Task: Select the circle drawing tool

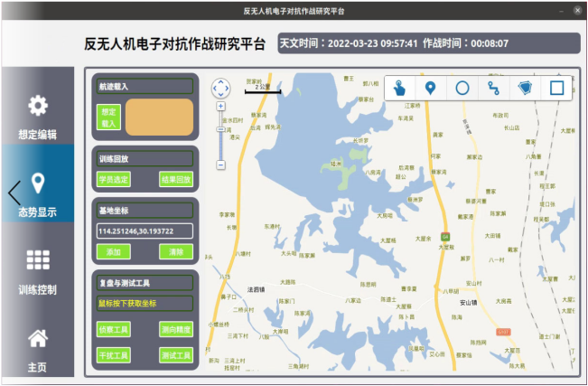Action: (462, 89)
